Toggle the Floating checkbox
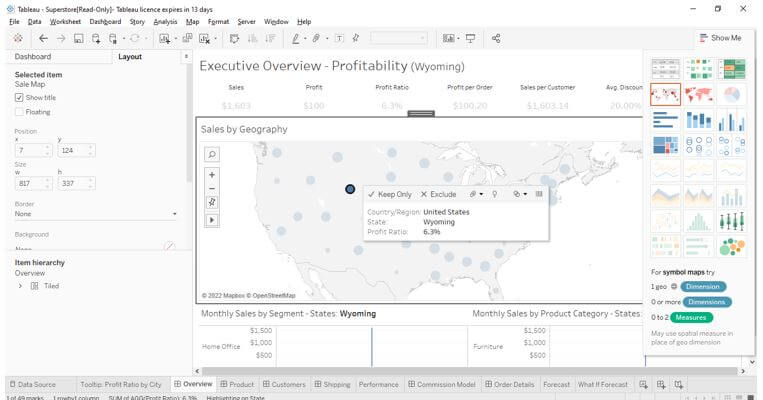 (19, 112)
